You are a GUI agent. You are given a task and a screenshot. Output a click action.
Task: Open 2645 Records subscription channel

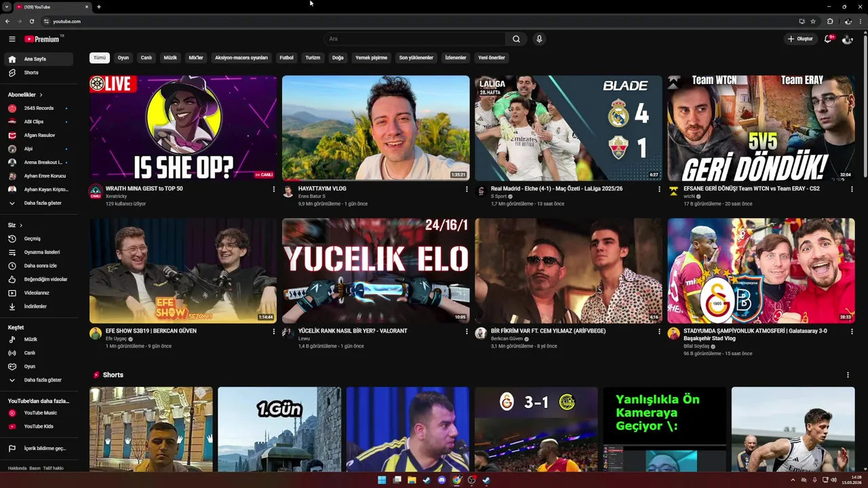pyautogui.click(x=38, y=108)
